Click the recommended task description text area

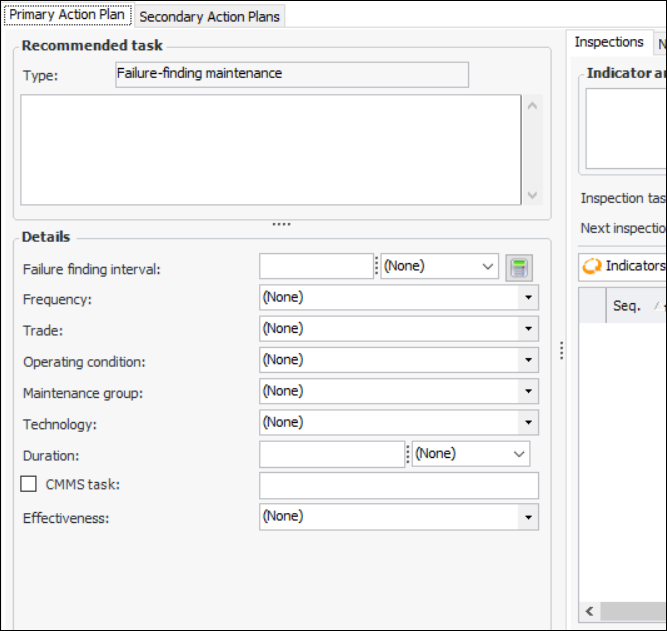271,150
